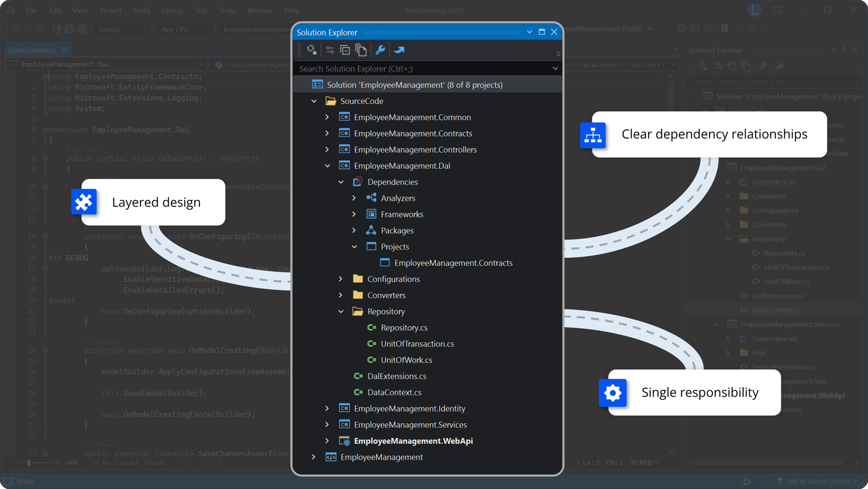Click the C# project icon of EmployeeManagement.Common
Viewport: 868px width, 489px height.
click(x=344, y=117)
